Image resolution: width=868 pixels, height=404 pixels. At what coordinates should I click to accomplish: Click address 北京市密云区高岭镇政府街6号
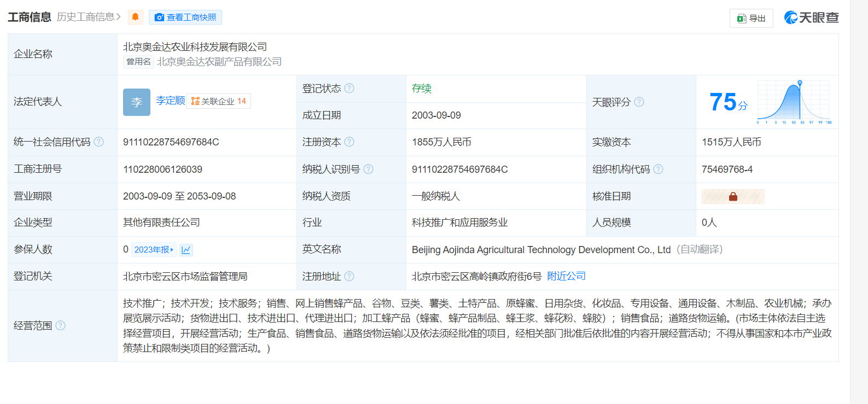476,277
